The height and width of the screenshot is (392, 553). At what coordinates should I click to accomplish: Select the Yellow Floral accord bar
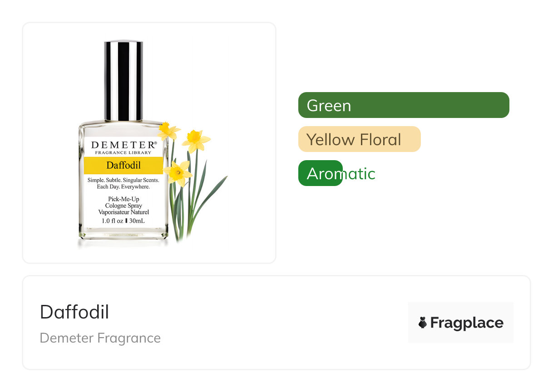click(x=360, y=139)
